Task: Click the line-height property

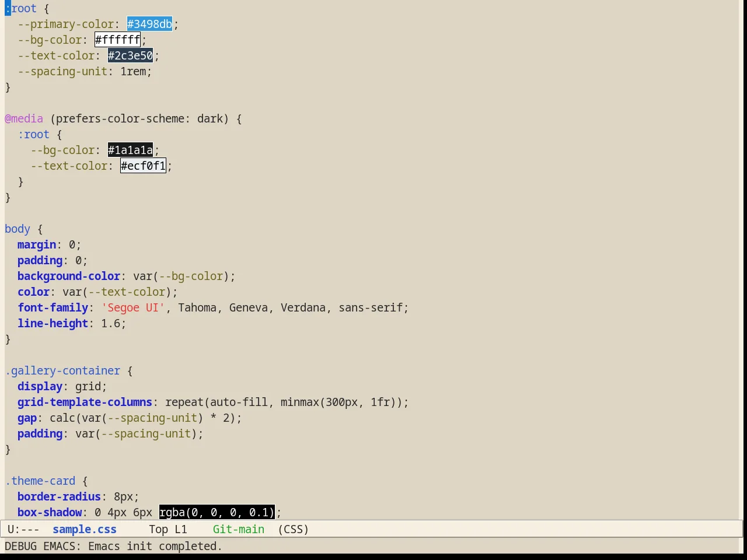Action: [53, 323]
